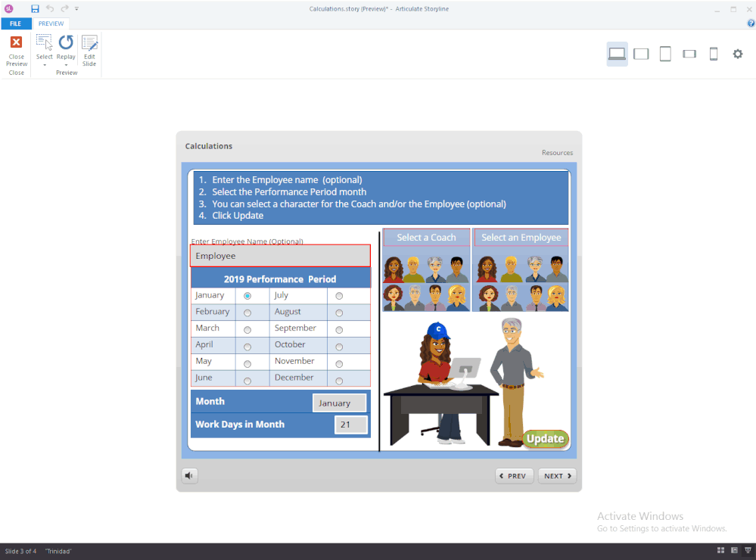Screen dimensions: 756x560
Task: Open the Resources link in player
Action: tap(557, 152)
